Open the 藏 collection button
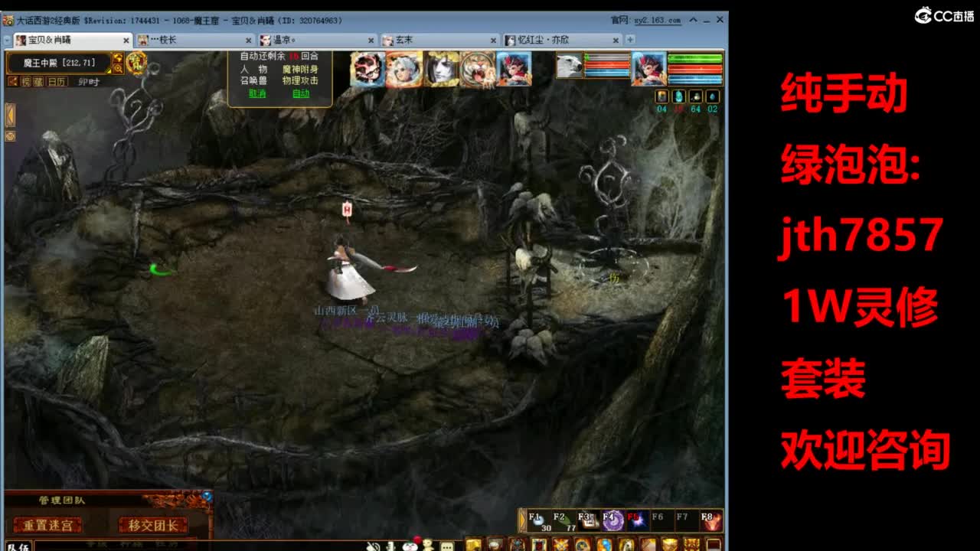 [38, 81]
